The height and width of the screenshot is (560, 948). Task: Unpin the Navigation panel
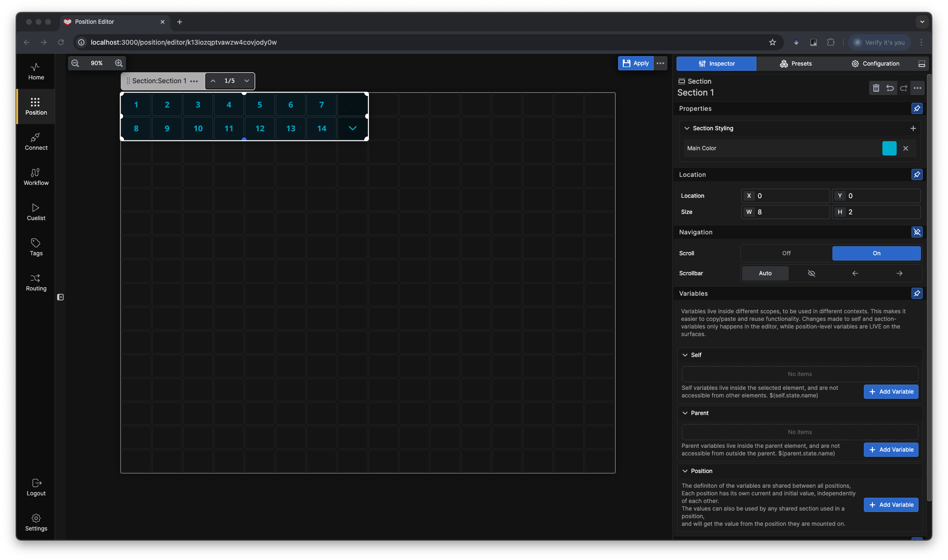click(917, 232)
